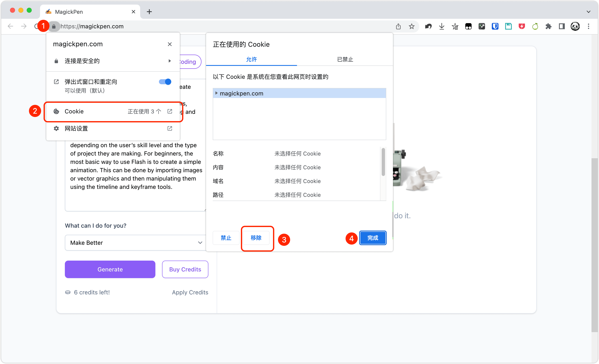Viewport: 599px width, 364px height.
Task: Switch to the 已禁止 tab
Action: [345, 59]
